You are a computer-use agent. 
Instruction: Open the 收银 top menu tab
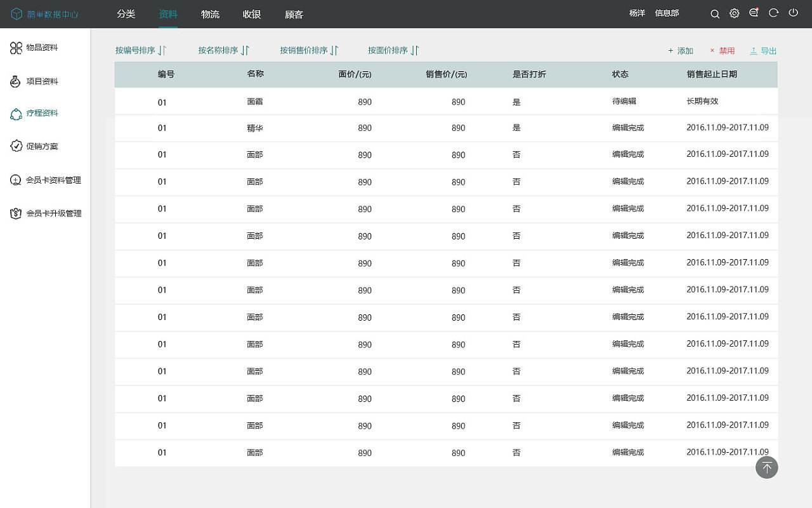pyautogui.click(x=252, y=14)
